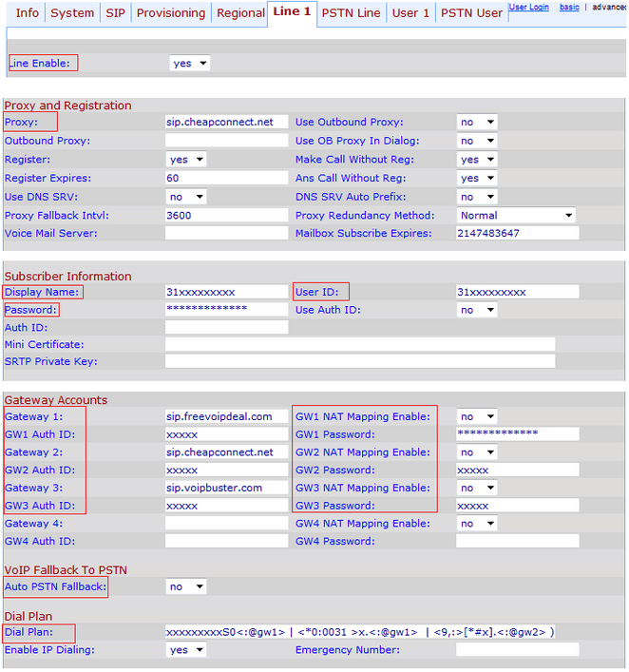Click the basic view link
The image size is (629, 672).
coord(569,7)
